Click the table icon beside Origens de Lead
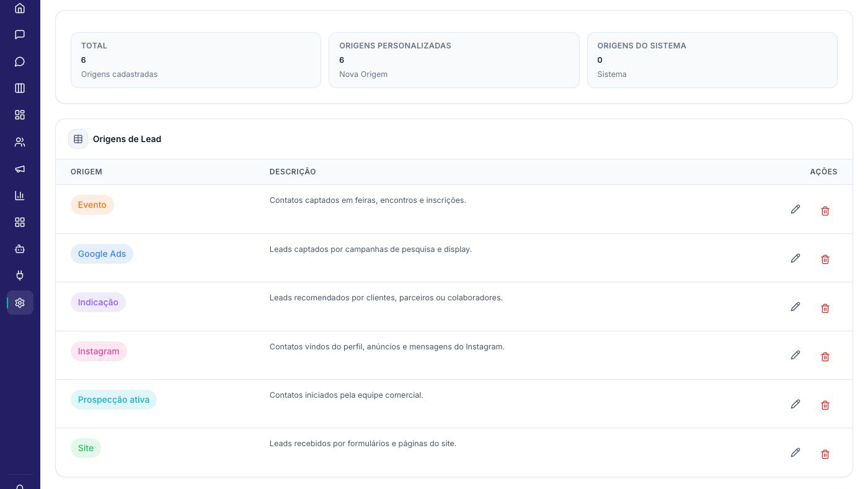 click(78, 139)
